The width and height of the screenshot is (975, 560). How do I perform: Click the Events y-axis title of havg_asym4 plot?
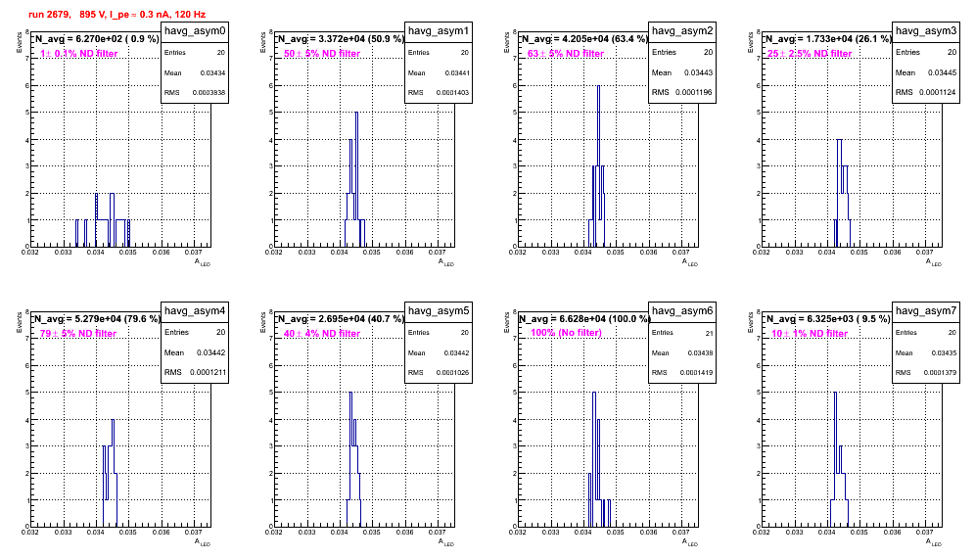pyautogui.click(x=19, y=322)
